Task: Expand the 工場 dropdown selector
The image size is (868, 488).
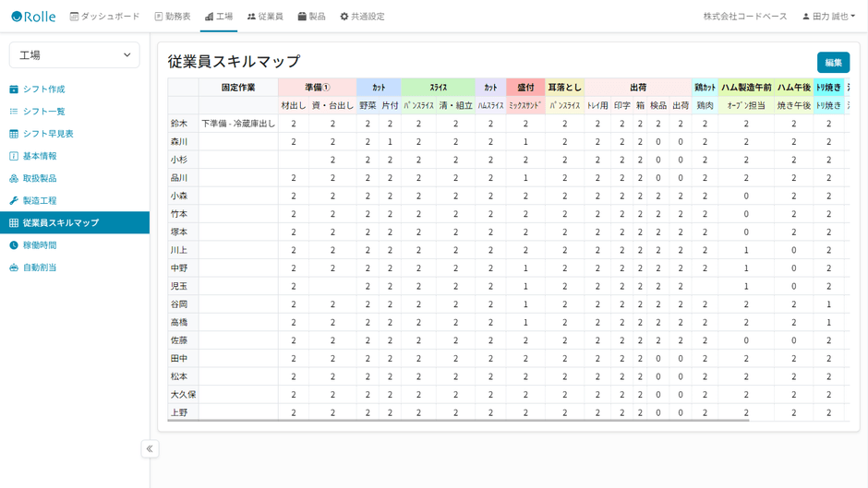Action: coord(74,55)
